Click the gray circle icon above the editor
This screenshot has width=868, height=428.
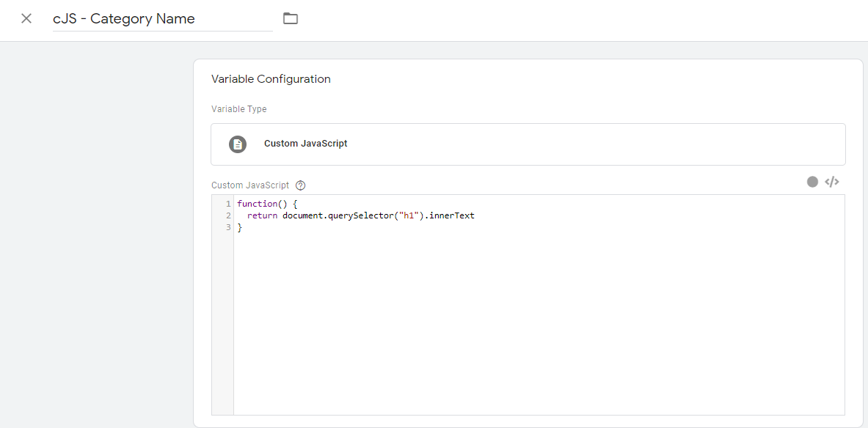point(812,182)
